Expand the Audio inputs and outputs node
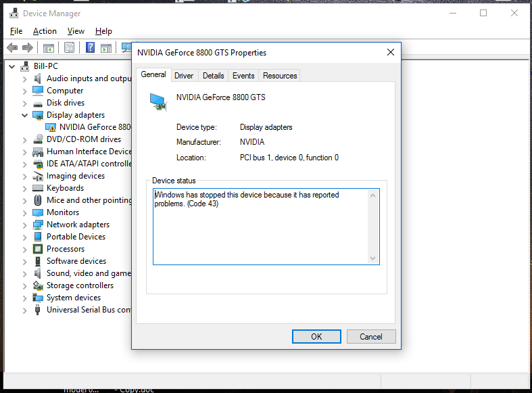Viewport: 532px width, 393px height. coord(24,79)
